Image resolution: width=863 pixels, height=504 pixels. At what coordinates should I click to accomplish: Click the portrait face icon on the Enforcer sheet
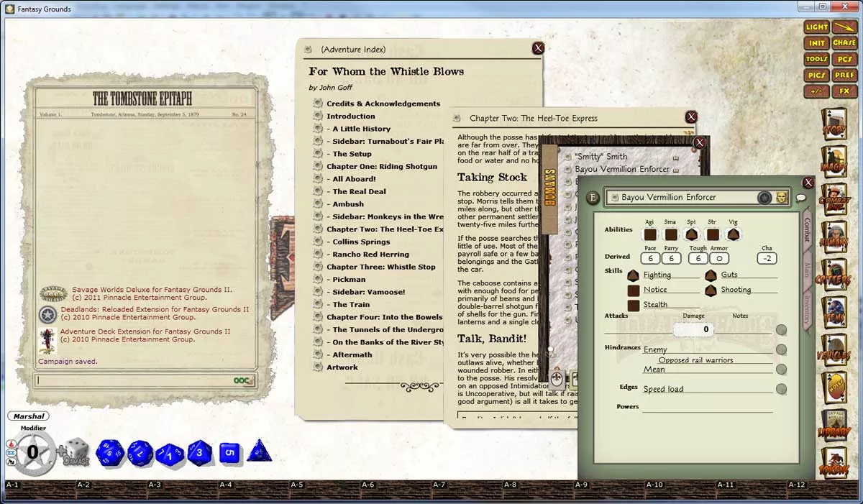tap(781, 197)
